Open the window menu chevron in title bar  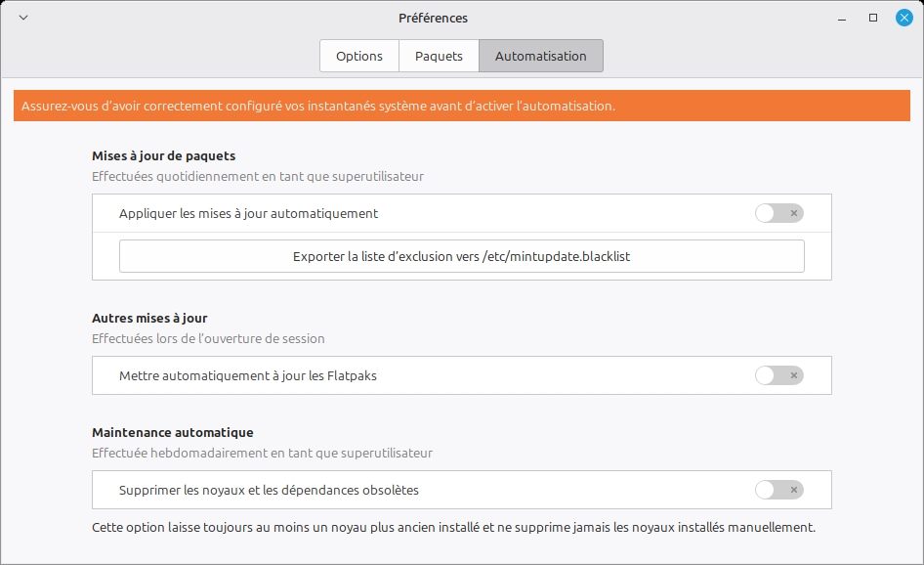pos(23,18)
